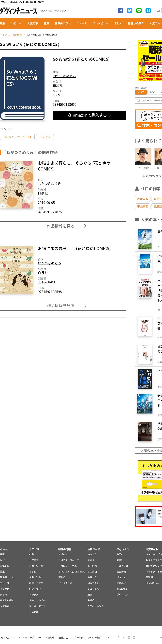The image size is (162, 644).
Task: Open お猫さまズ暮らし。ぐるぐる cover thumbnail
Action: coord(16,185)
